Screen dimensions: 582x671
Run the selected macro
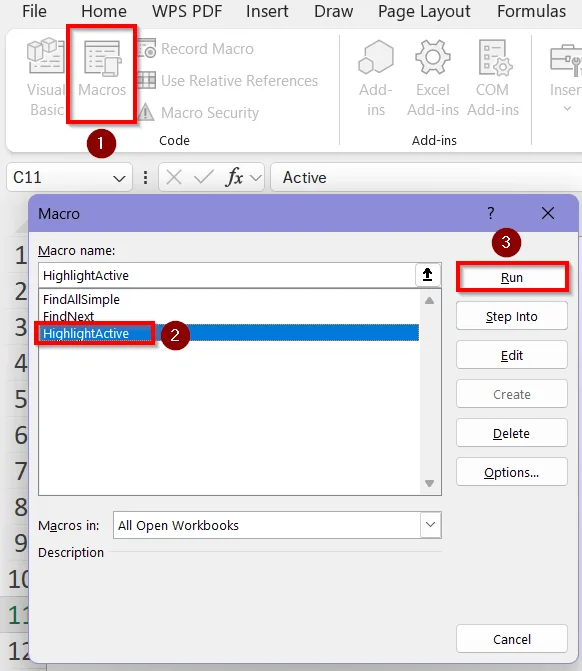512,277
